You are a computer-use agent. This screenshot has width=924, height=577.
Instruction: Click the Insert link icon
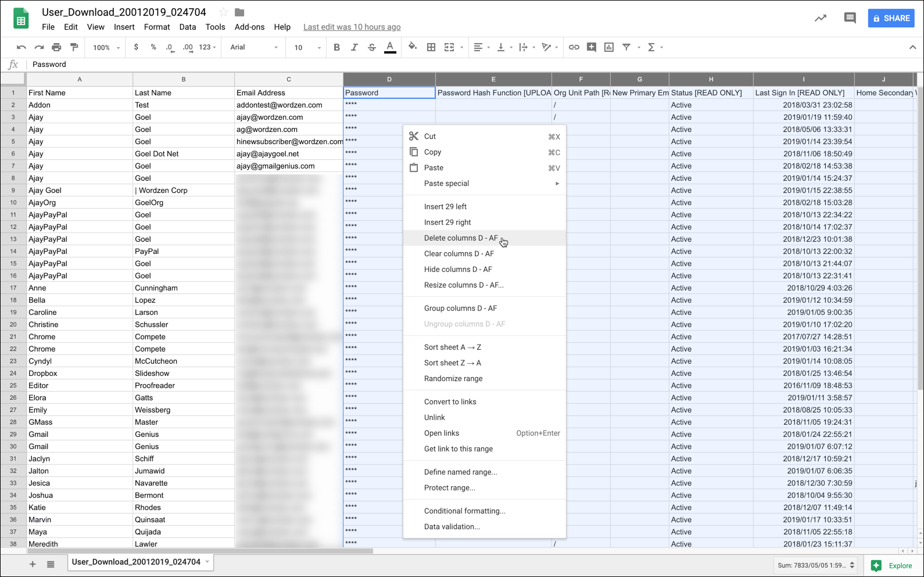click(x=574, y=48)
